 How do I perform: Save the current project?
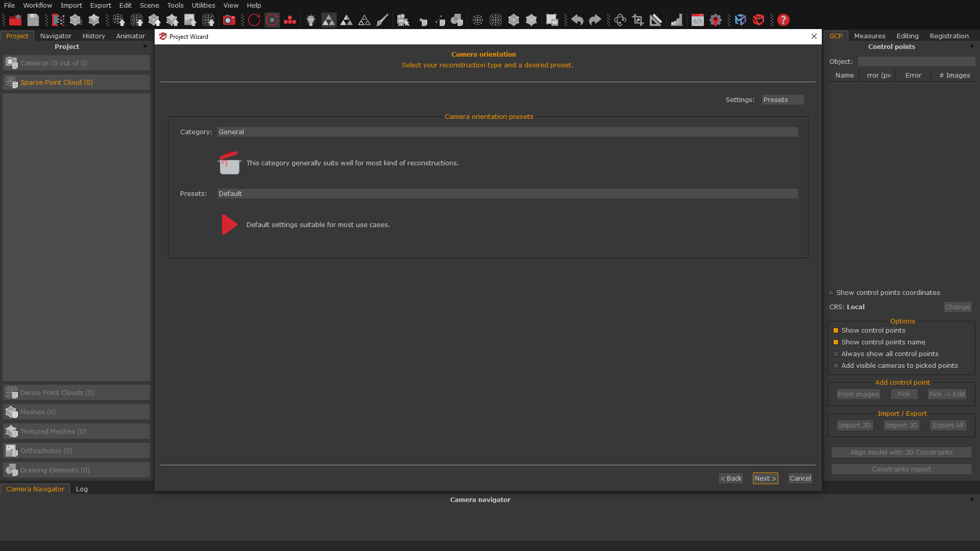33,20
